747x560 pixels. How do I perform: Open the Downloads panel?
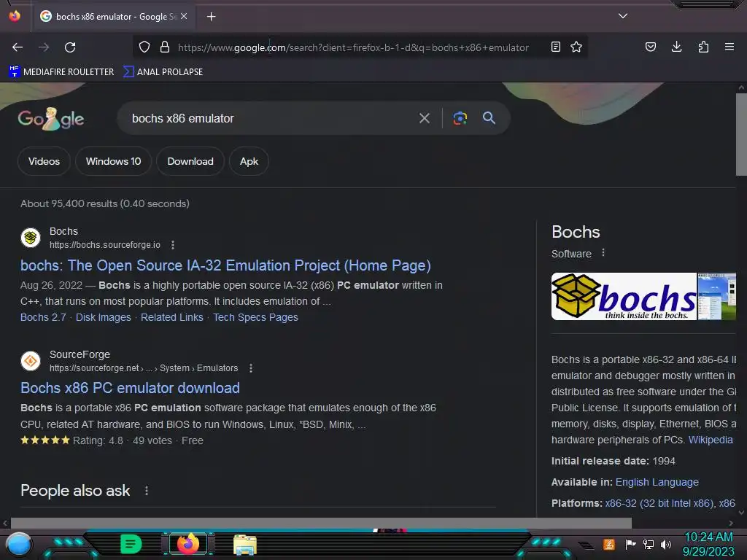pos(676,47)
